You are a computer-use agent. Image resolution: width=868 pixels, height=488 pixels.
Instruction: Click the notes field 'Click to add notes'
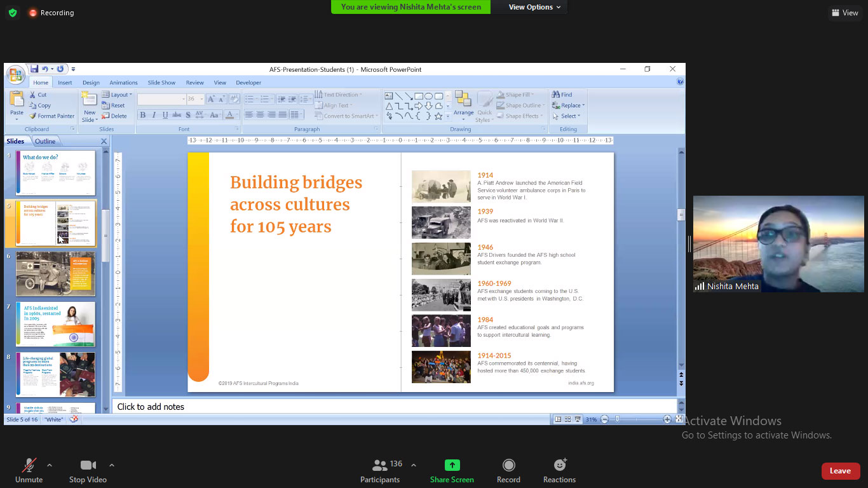[x=395, y=407]
